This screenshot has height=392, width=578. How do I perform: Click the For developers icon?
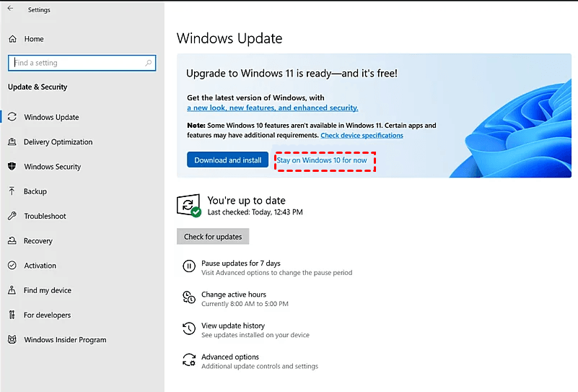point(12,315)
